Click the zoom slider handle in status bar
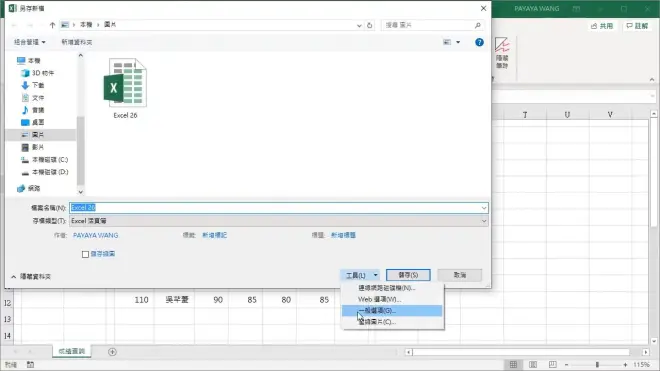Image resolution: width=660 pixels, height=371 pixels. coord(597,364)
